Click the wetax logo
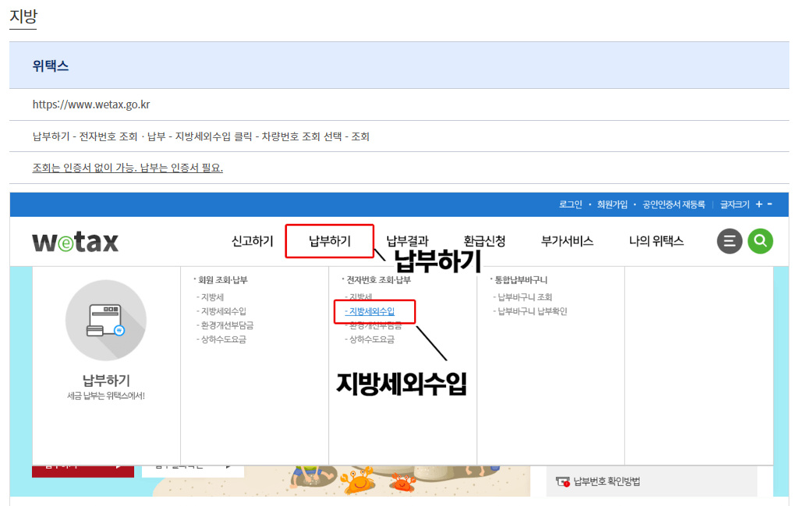 pyautogui.click(x=75, y=242)
